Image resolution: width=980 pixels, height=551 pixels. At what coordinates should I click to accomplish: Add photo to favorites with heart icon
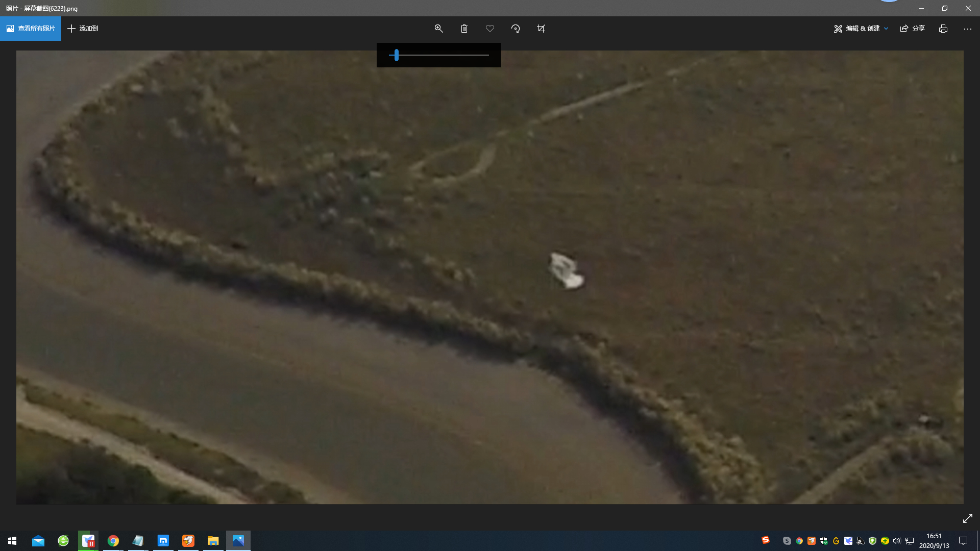(490, 29)
